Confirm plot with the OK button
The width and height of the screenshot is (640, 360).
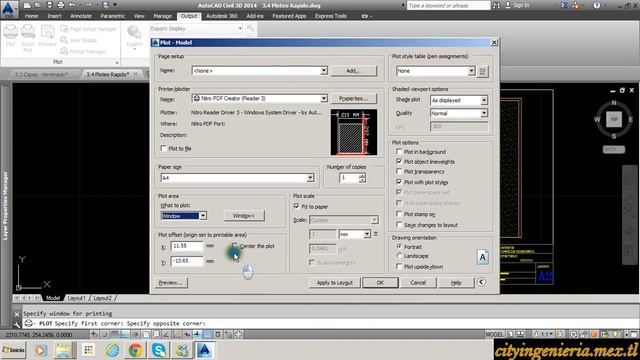pos(380,282)
